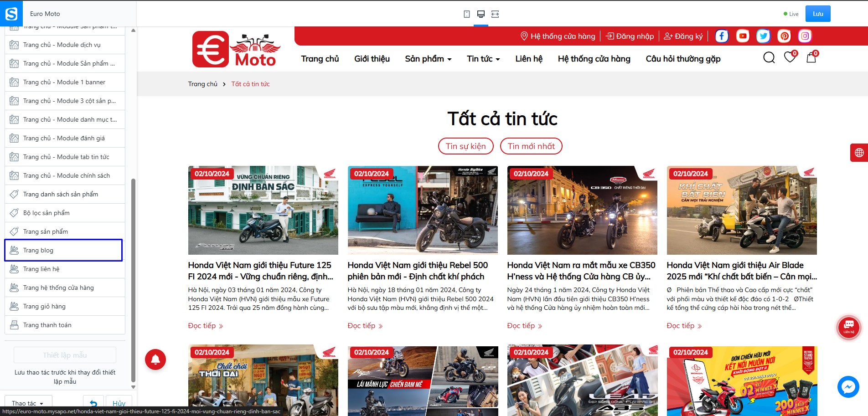Click the Trang thanh toán icon
The height and width of the screenshot is (416, 868).
click(x=14, y=325)
